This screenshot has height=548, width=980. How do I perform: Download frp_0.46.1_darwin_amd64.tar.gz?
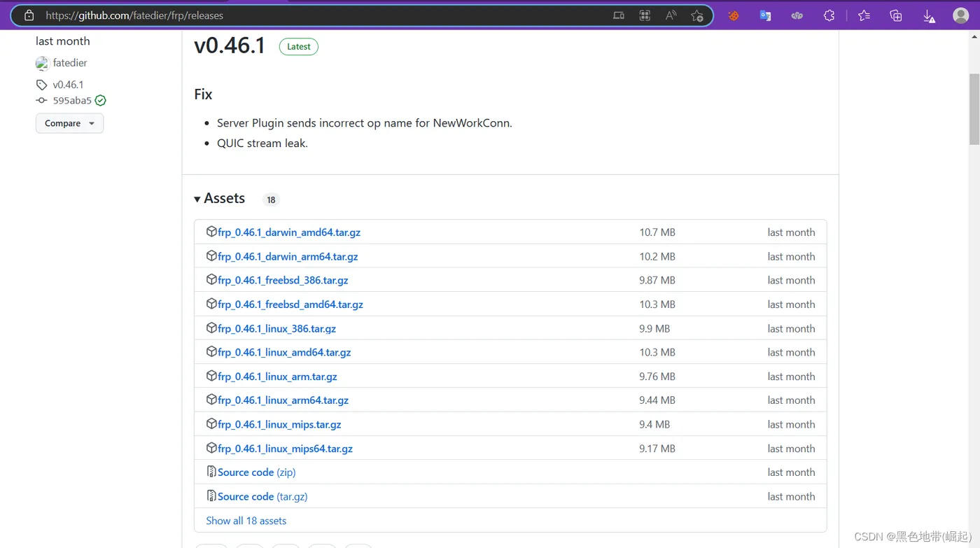[x=289, y=232]
